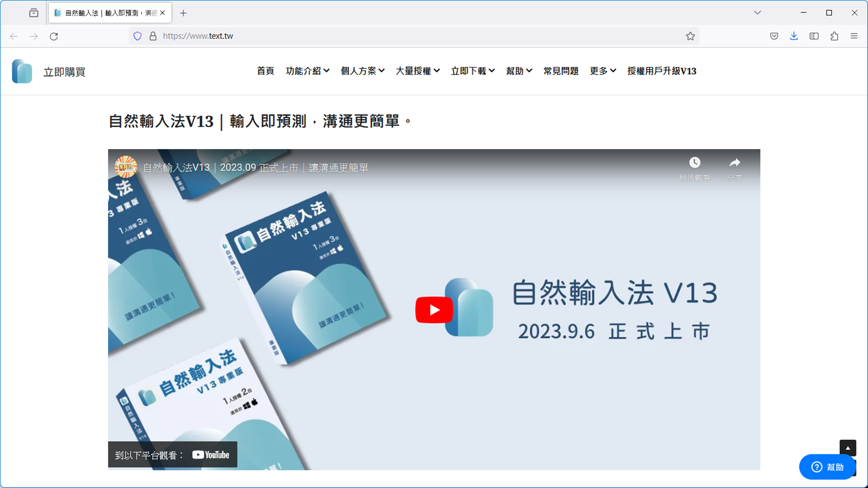The width and height of the screenshot is (868, 488).
Task: Open the Downloads panel
Action: [794, 36]
